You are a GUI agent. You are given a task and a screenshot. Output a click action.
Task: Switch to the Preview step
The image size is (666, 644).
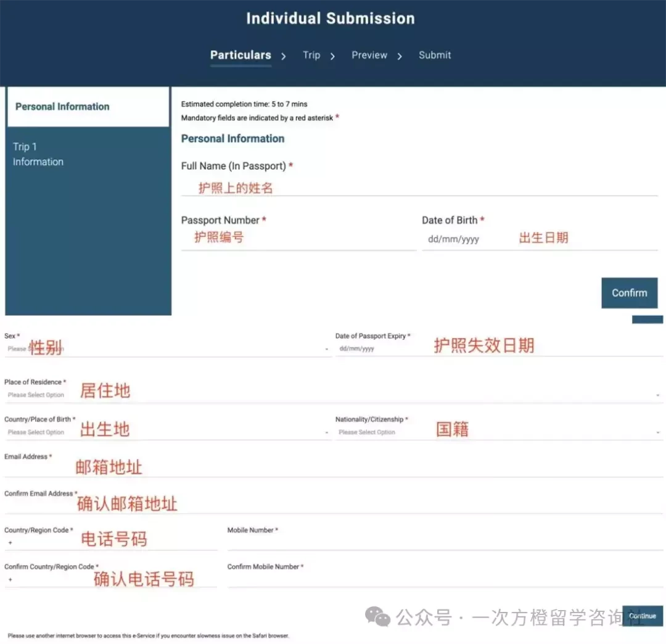point(369,56)
